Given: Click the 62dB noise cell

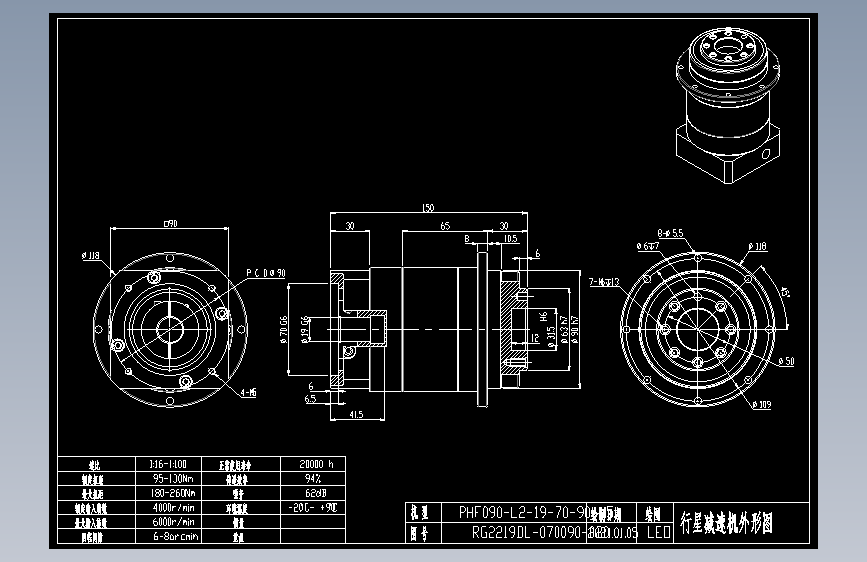Looking at the screenshot, I should click(313, 493).
